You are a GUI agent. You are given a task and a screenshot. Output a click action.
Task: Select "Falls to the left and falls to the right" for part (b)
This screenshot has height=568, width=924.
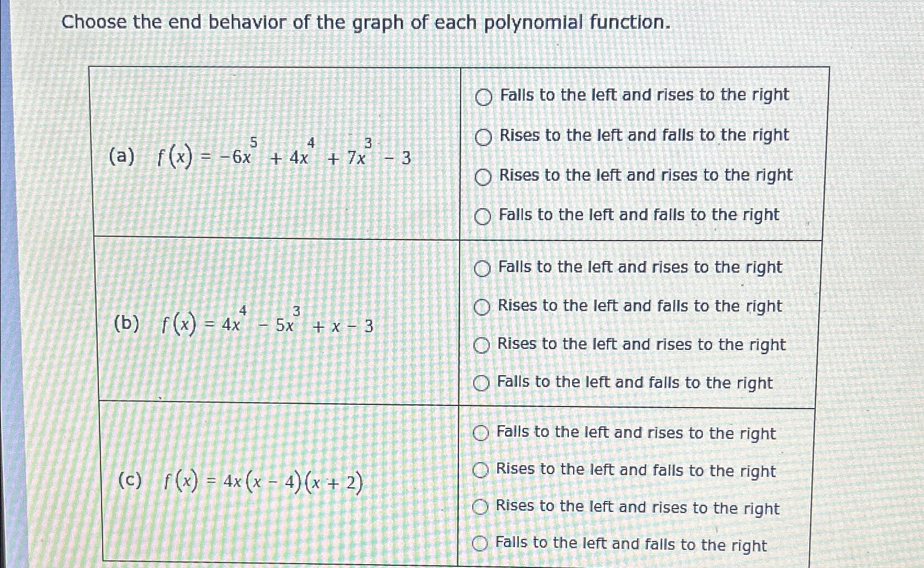point(483,383)
